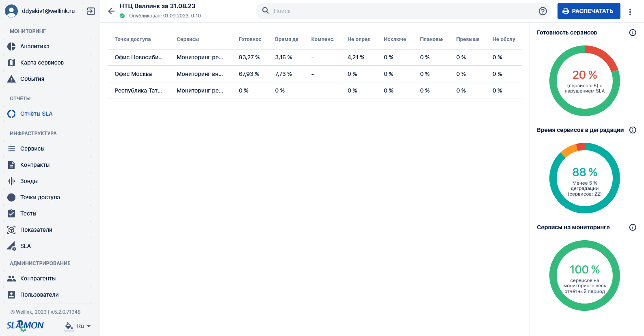Click the 93,27 % readiness value
The height and width of the screenshot is (336, 644).
(x=249, y=57)
